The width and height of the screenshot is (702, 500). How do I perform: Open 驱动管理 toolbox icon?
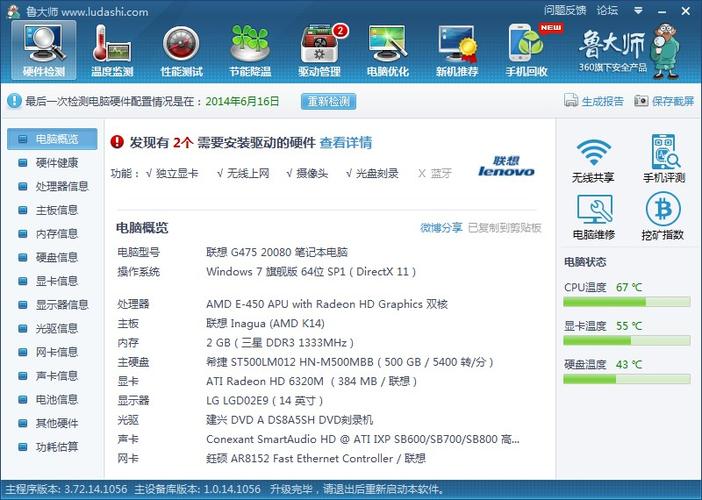pos(319,50)
